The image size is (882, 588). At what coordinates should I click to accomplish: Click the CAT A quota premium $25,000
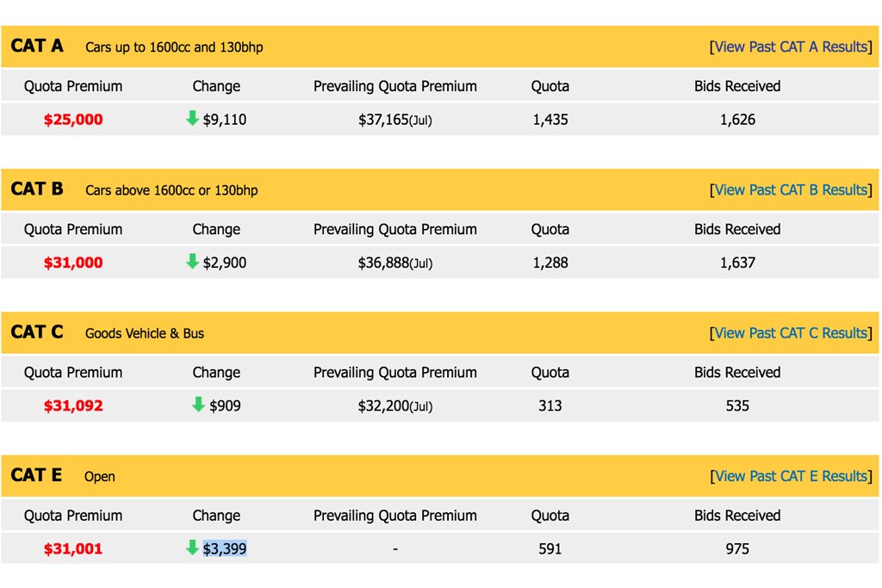[73, 119]
